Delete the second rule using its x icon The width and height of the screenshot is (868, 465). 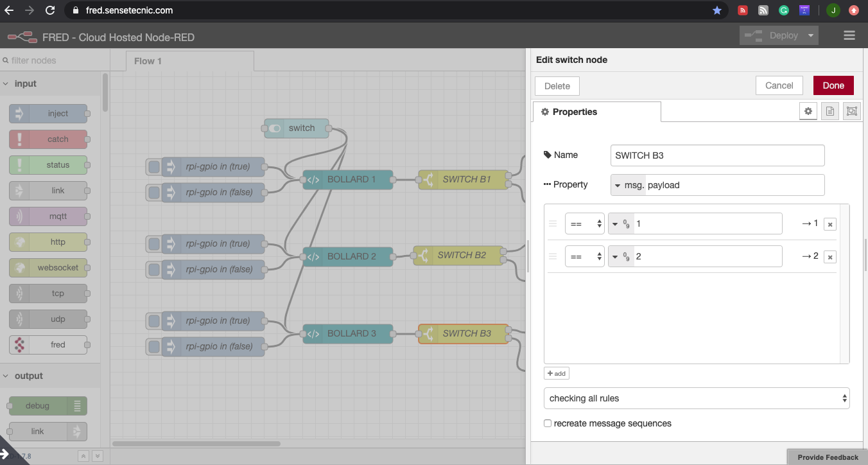pos(830,257)
